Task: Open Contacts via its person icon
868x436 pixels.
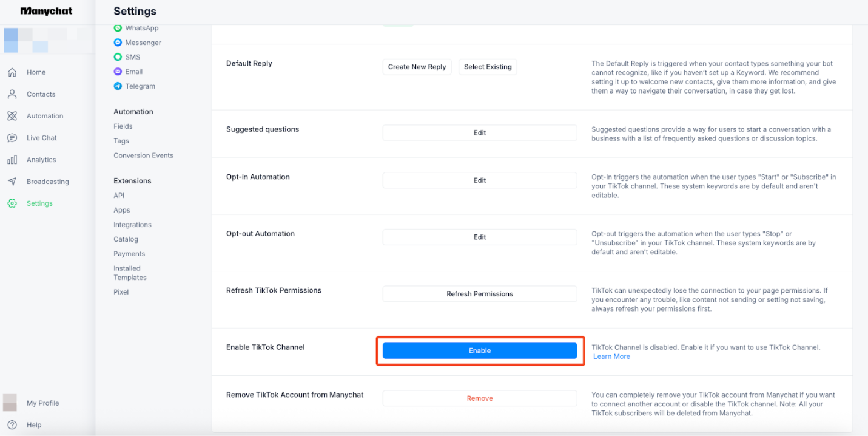Action: pyautogui.click(x=12, y=94)
